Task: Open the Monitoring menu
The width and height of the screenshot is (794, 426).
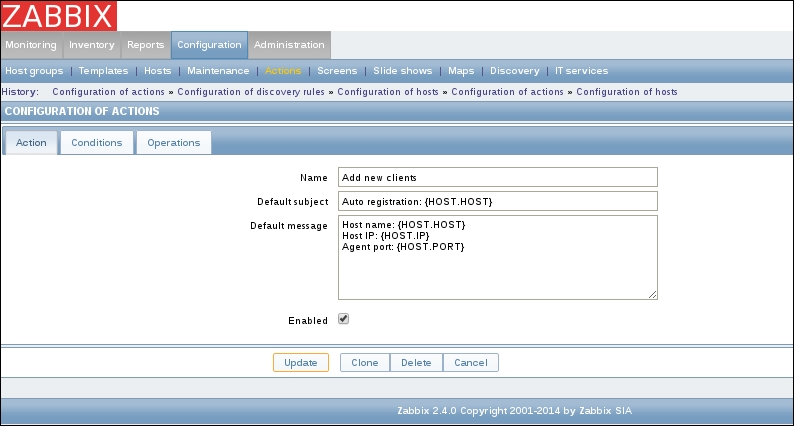Action: coord(31,45)
